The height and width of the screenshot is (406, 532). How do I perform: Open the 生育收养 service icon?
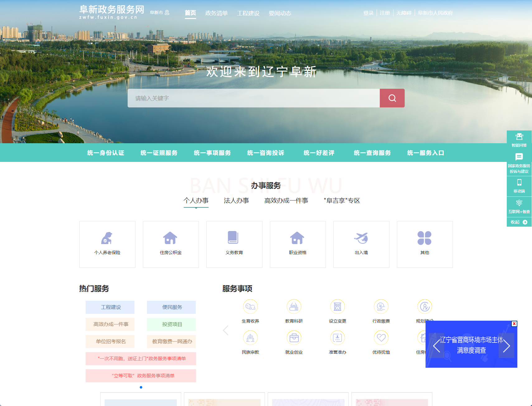coord(250,306)
